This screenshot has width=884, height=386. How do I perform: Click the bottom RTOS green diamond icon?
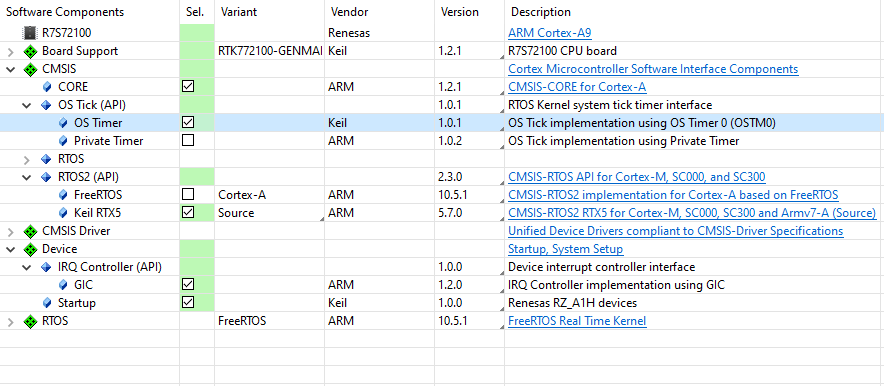point(30,321)
